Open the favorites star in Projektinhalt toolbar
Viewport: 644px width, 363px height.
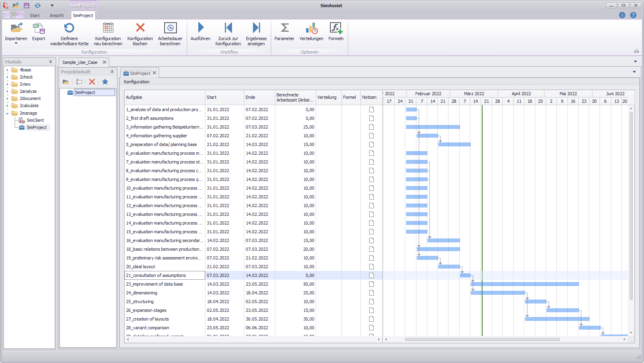(x=105, y=82)
